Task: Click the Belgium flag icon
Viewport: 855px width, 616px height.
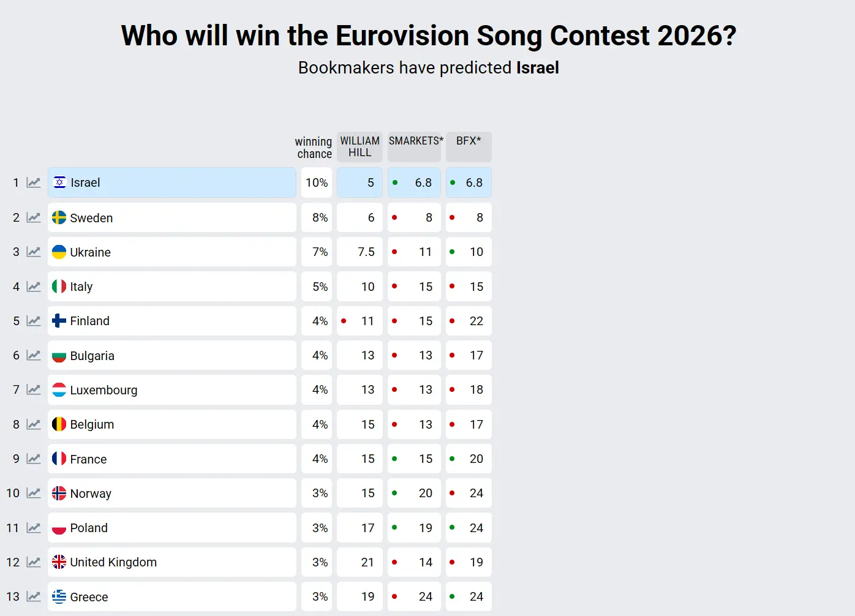Action: [x=59, y=424]
